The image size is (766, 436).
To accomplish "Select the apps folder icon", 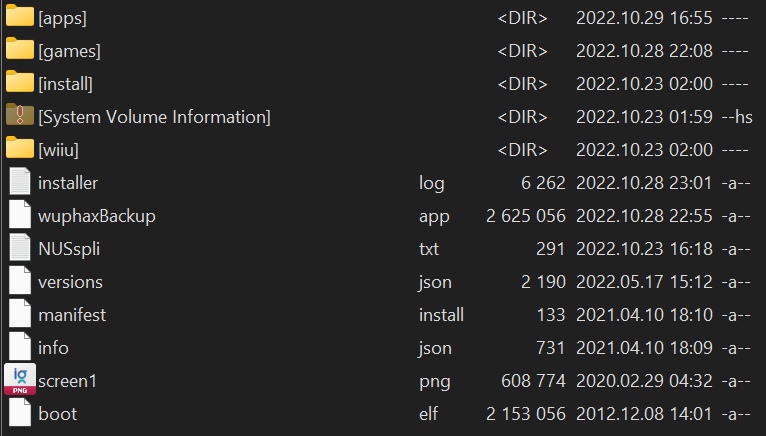I will tap(20, 16).
